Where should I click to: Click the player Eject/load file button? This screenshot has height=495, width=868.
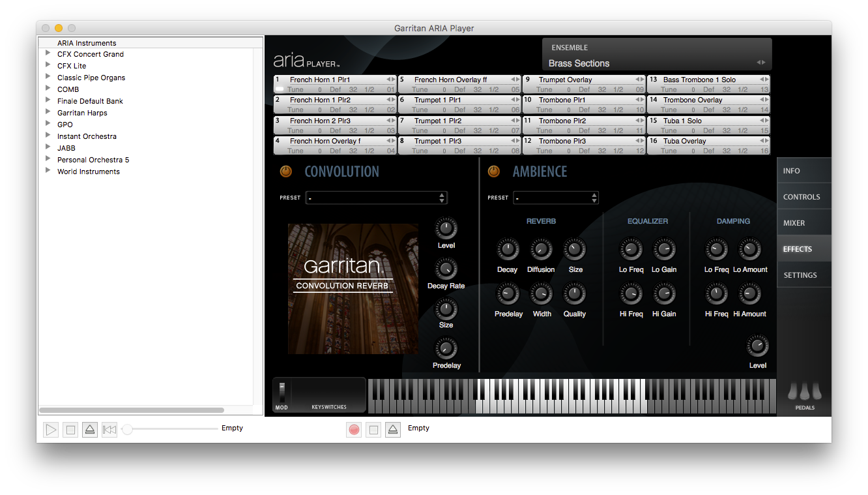coord(90,430)
